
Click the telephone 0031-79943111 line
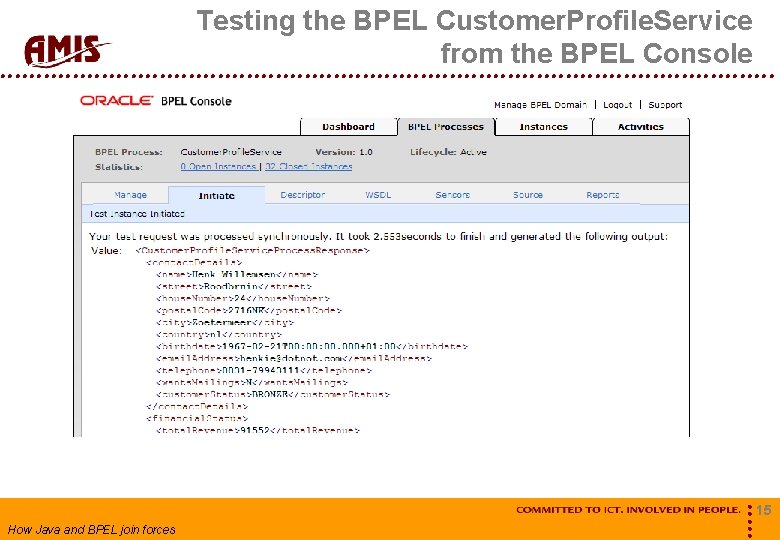coord(264,370)
